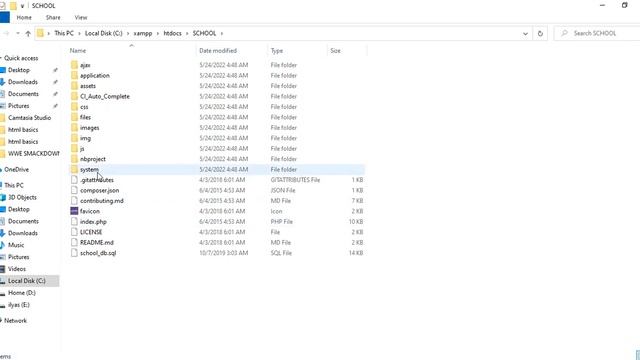The image size is (640, 360).
Task: Navigate to Local Disk (C:) in breadcrumb
Action: point(104,33)
